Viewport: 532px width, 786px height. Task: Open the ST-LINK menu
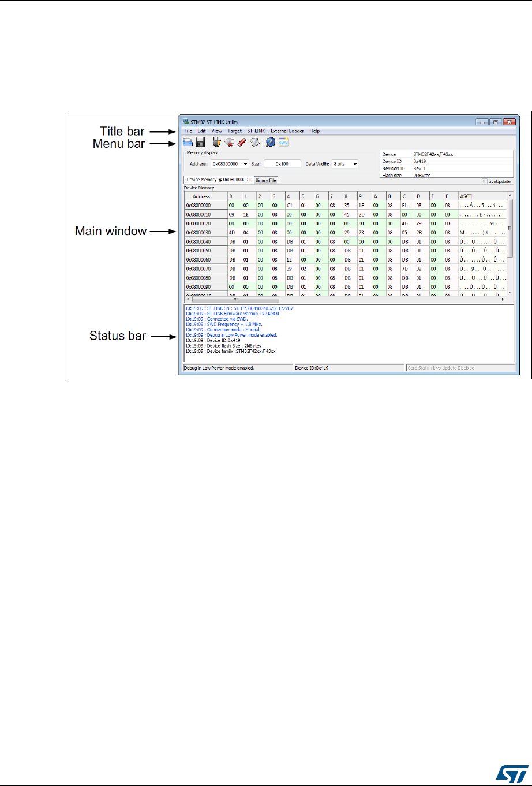256,131
